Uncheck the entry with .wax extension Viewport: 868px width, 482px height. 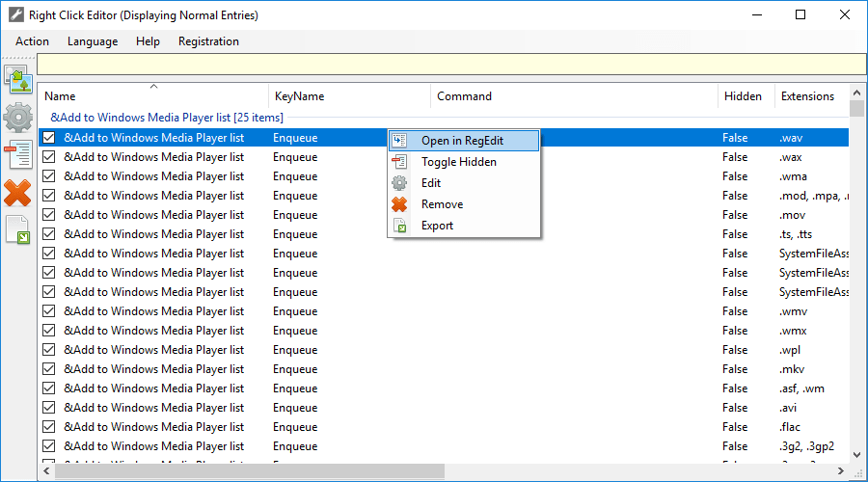coord(49,156)
